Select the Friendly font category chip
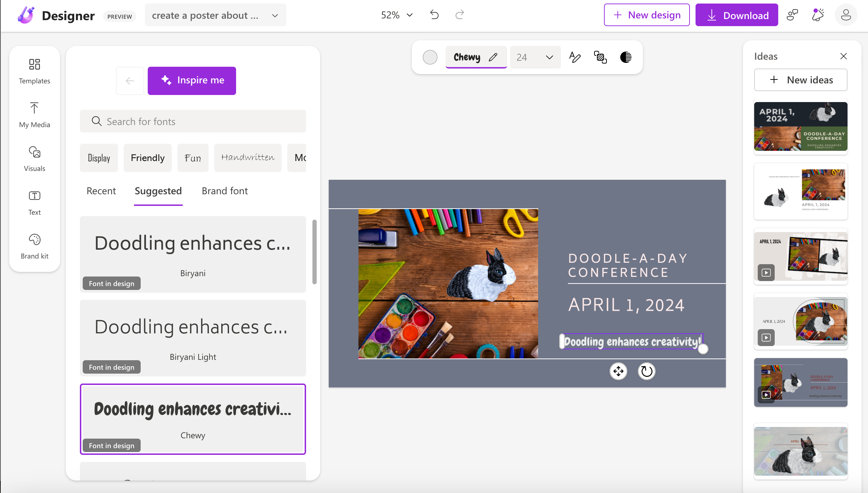 147,158
